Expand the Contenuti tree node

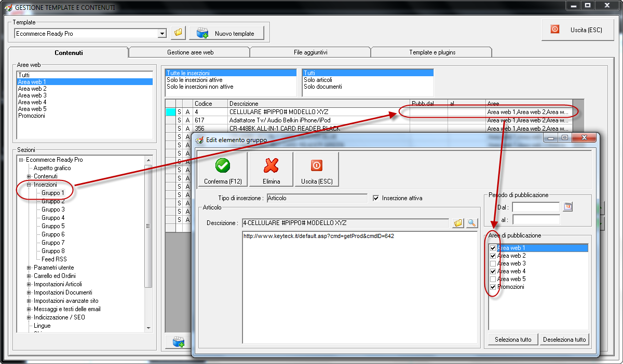pos(29,176)
